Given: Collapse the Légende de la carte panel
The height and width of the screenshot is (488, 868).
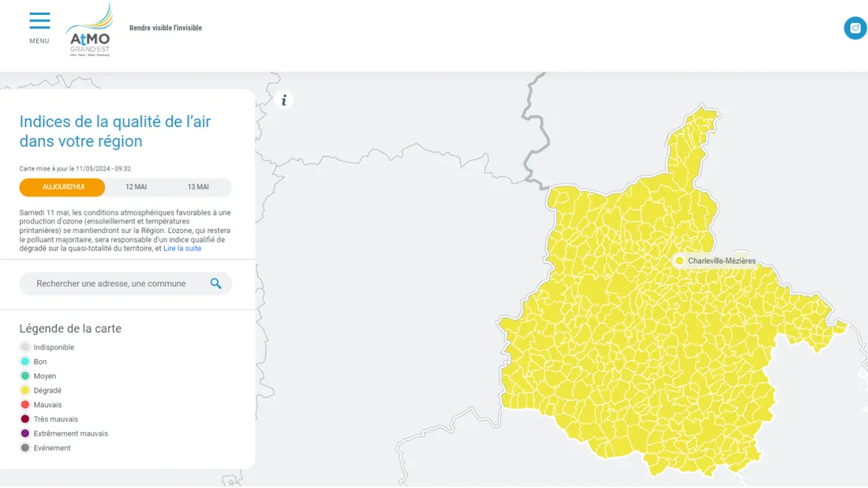Looking at the screenshot, I should coord(70,328).
